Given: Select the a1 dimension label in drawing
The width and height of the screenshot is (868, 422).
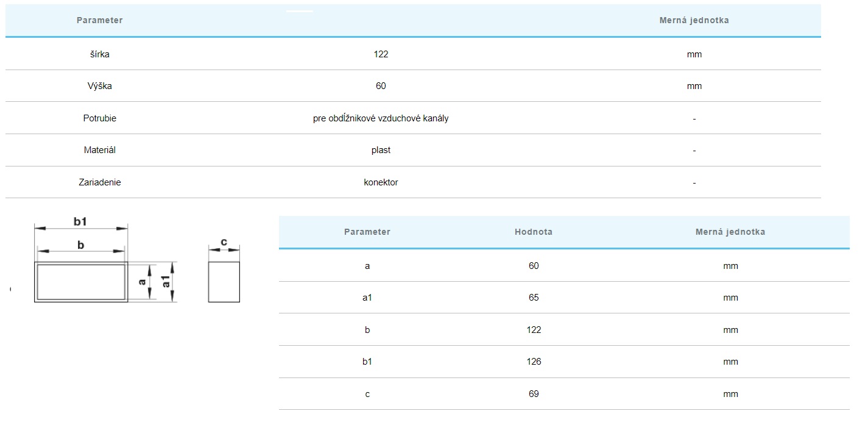Looking at the screenshot, I should pyautogui.click(x=166, y=282).
